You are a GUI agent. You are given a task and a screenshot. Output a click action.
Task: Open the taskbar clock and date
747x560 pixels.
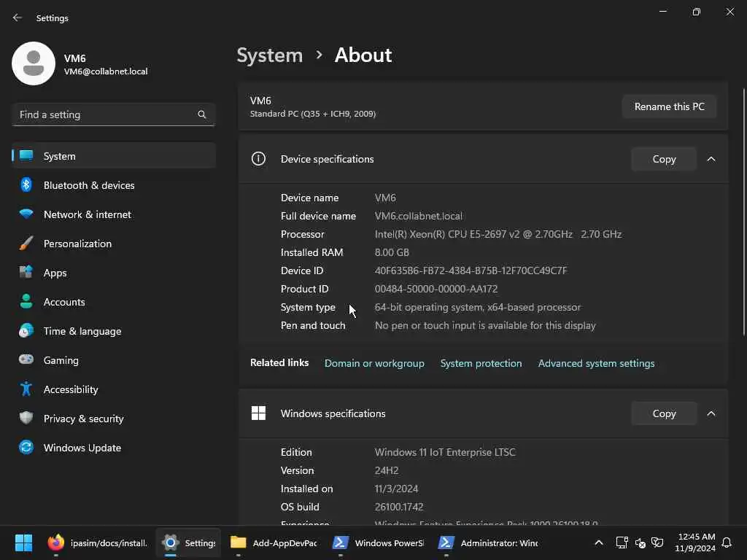pos(695,542)
